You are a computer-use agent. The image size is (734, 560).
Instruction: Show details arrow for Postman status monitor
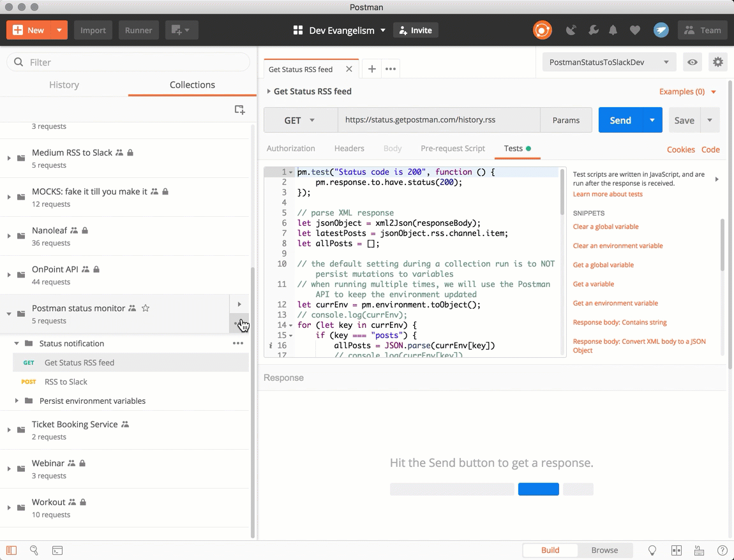[x=239, y=304]
